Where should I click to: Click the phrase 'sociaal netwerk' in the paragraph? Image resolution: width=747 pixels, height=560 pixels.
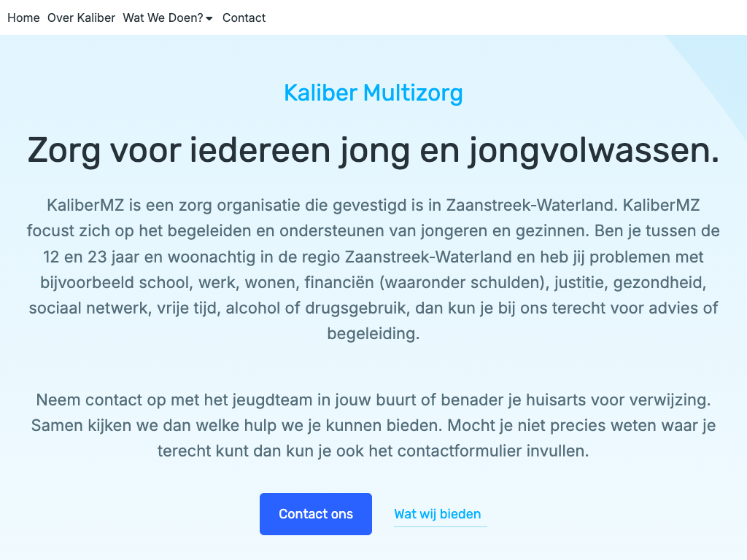click(88, 308)
